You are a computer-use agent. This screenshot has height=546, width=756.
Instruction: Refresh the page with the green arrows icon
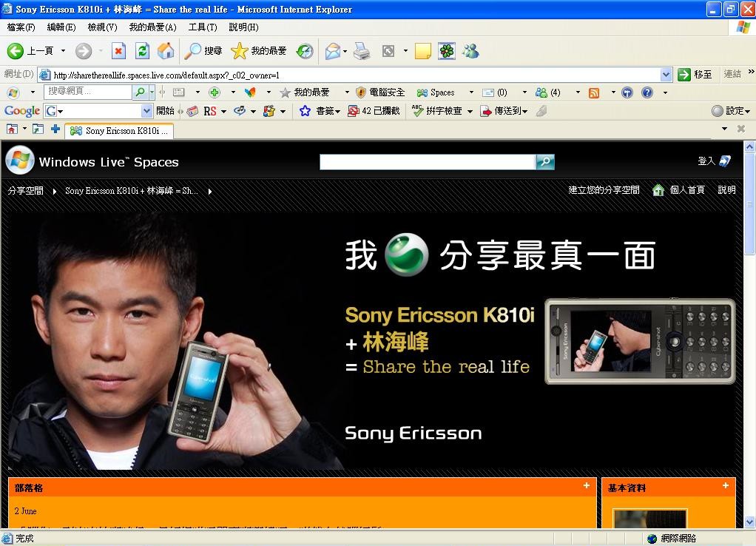pos(142,50)
